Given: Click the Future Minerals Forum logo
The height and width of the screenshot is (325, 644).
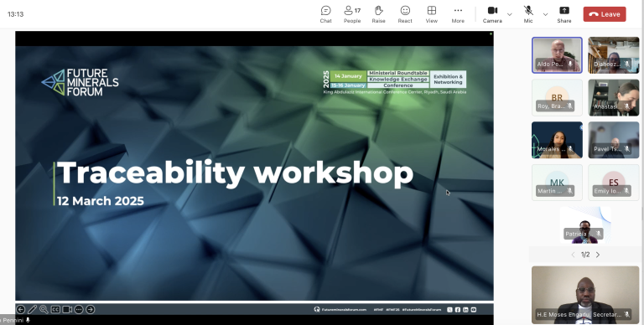Looking at the screenshot, I should (80, 82).
